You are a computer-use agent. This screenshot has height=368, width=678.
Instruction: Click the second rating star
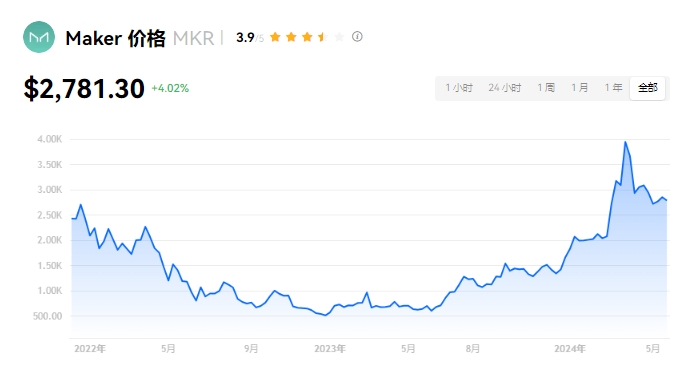pyautogui.click(x=291, y=37)
